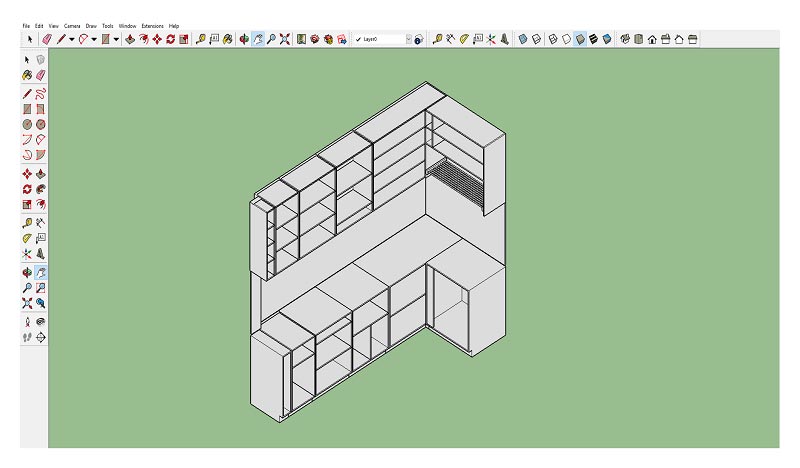Open the layer info icon beside Layer0
This screenshot has height=468, width=800.
coord(419,39)
